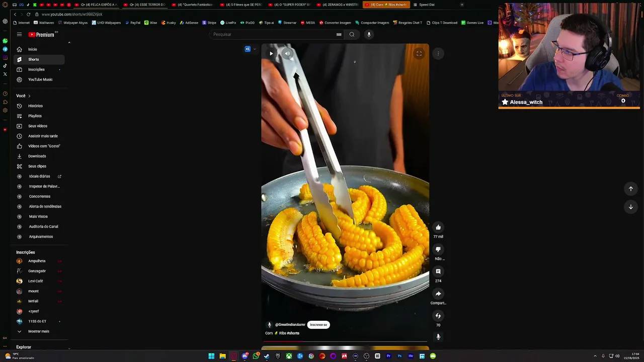Open Inspetor de Palavras
The width and height of the screenshot is (644, 362).
39,186
